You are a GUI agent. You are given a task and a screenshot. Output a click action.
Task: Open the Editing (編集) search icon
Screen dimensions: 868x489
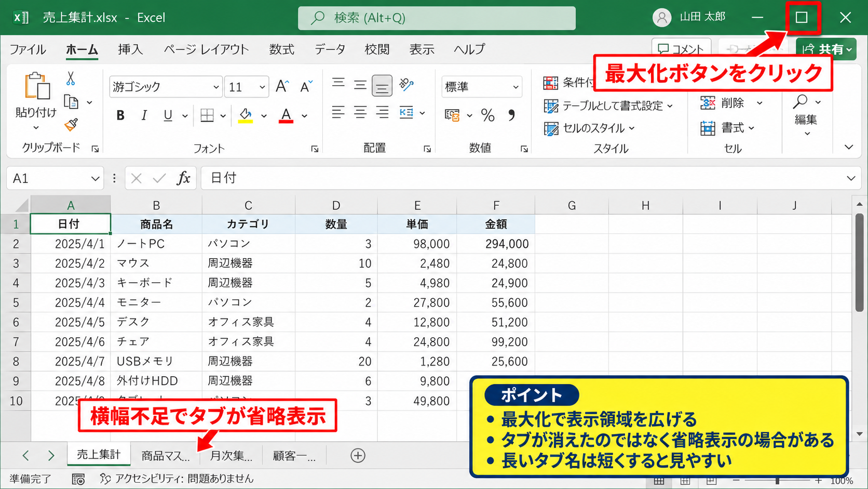[801, 102]
